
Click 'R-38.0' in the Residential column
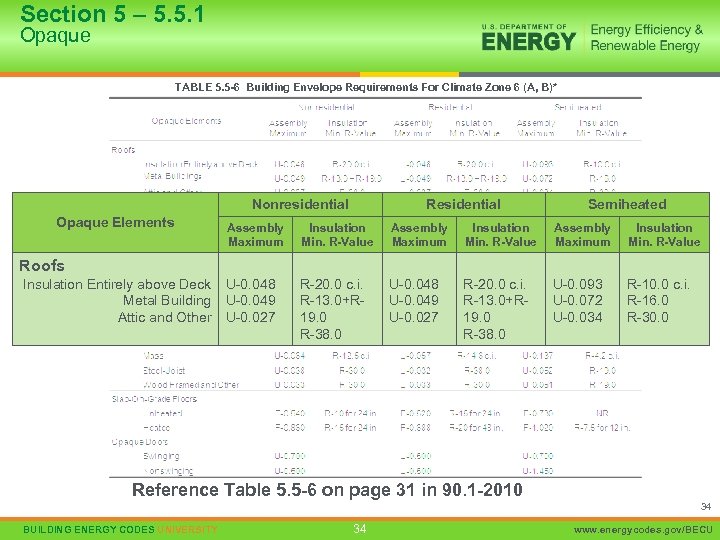click(x=484, y=334)
